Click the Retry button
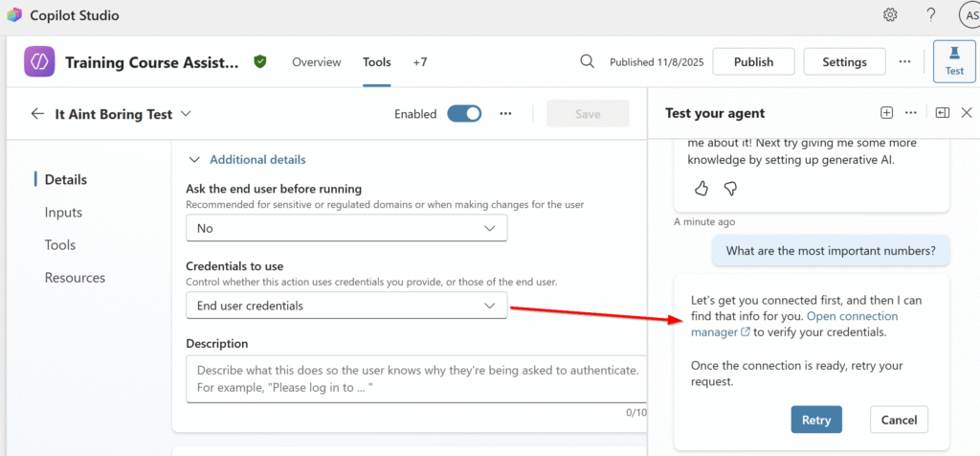Image resolution: width=980 pixels, height=456 pixels. 815,420
